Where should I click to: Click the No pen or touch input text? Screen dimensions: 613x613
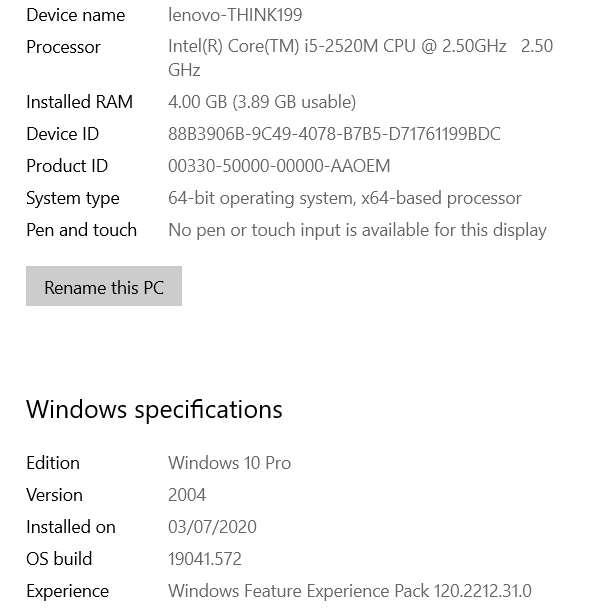pyautogui.click(x=357, y=230)
